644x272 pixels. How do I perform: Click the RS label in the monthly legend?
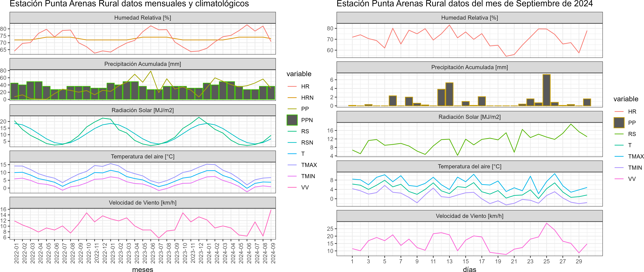305,131
